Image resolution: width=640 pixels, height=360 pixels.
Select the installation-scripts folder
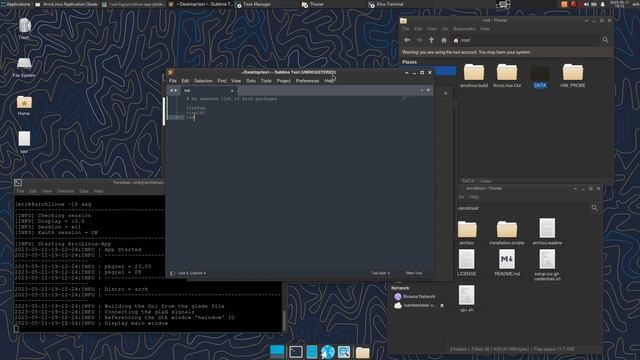tap(507, 233)
